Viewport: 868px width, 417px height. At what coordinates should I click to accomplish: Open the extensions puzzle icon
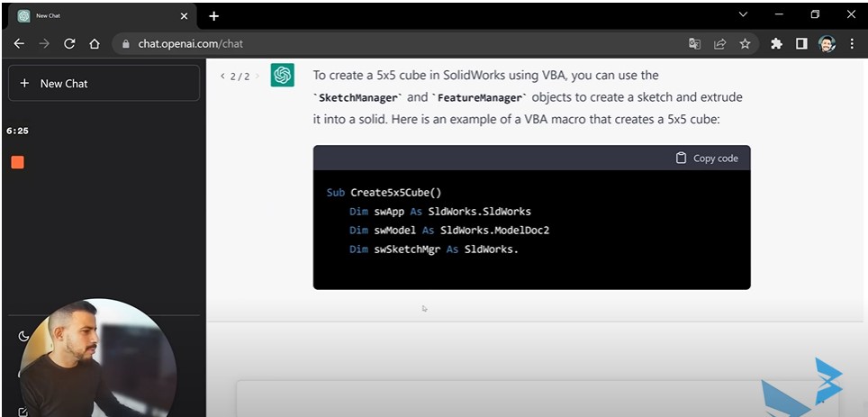(776, 44)
